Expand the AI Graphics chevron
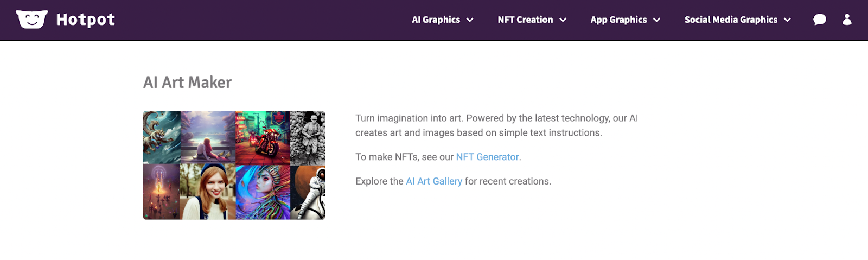 470,20
